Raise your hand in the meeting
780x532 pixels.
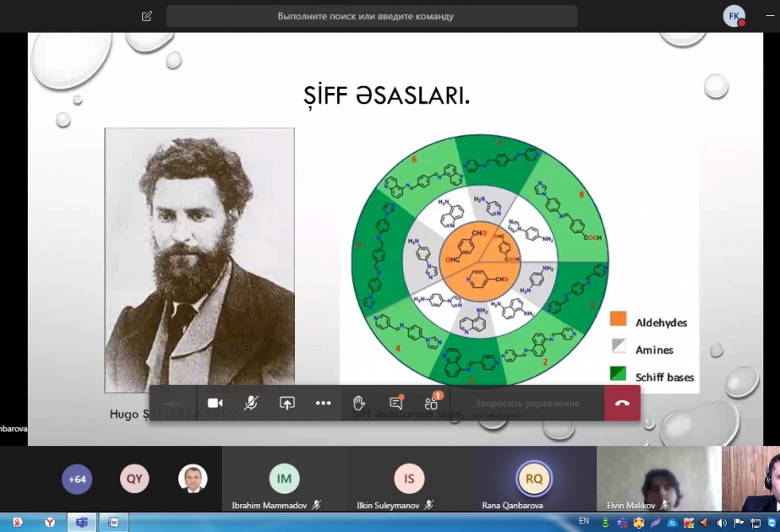[359, 404]
